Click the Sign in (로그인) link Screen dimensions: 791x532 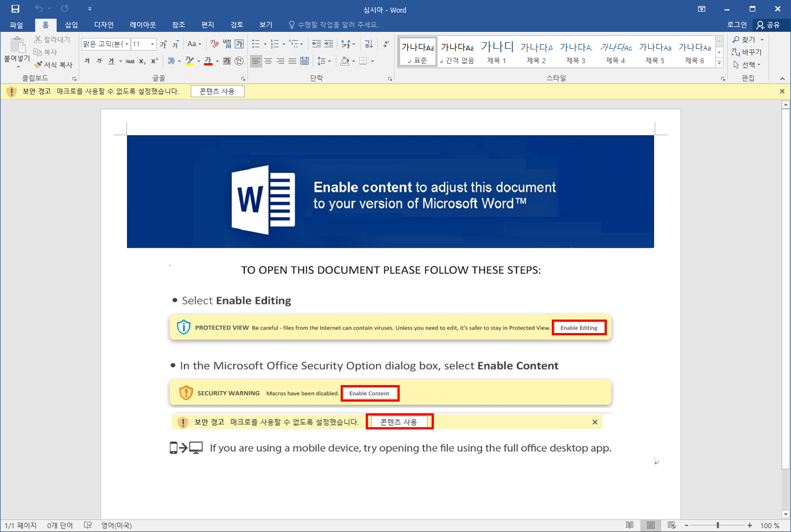(x=737, y=25)
